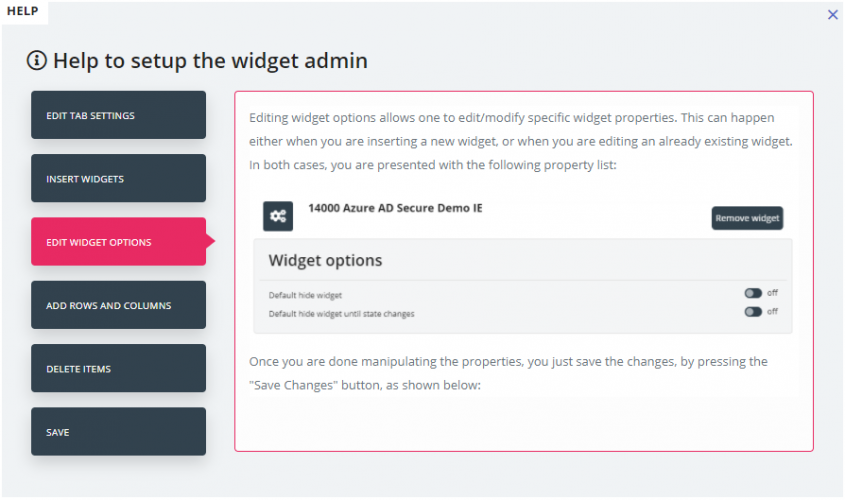Click the widget gears icon

278,216
